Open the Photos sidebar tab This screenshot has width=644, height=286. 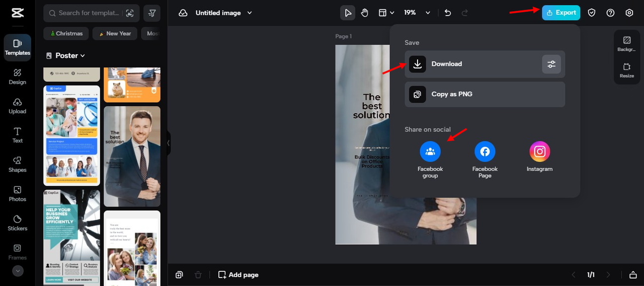coord(18,193)
